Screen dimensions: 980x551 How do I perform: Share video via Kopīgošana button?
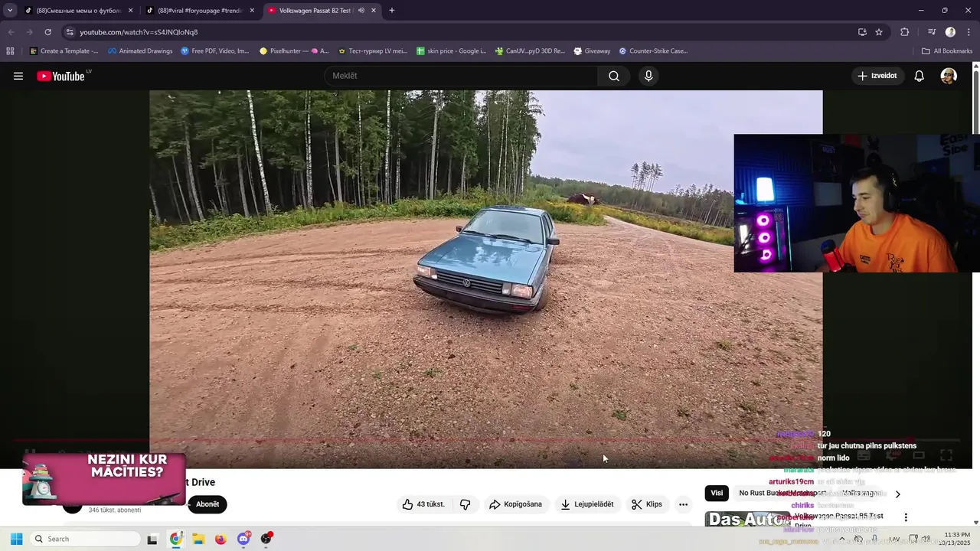516,504
